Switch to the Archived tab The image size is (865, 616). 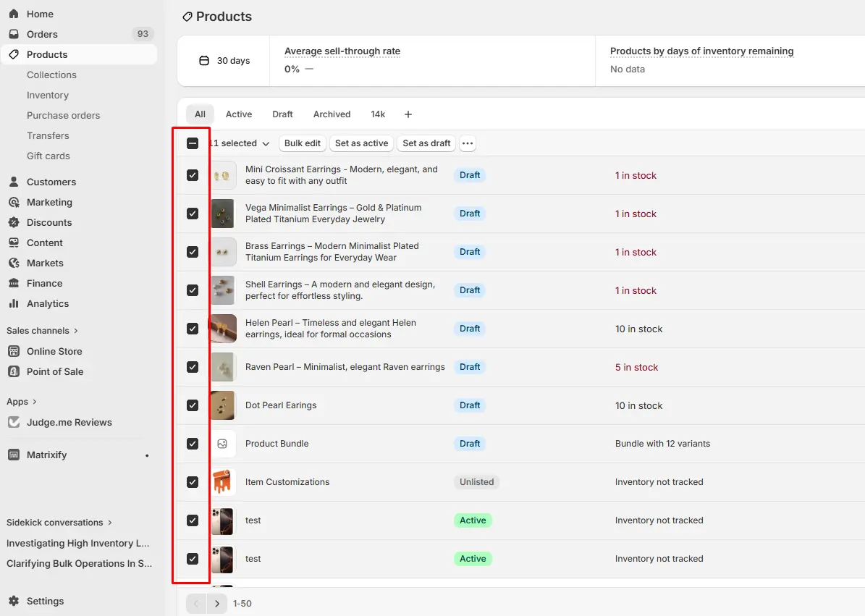332,114
